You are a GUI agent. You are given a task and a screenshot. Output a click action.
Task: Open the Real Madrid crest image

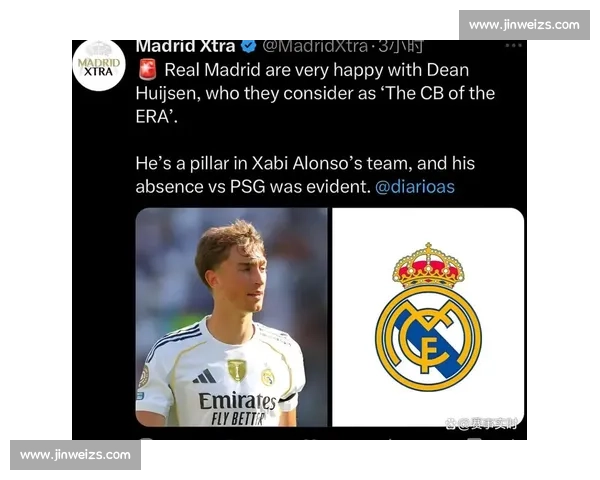[428, 317]
